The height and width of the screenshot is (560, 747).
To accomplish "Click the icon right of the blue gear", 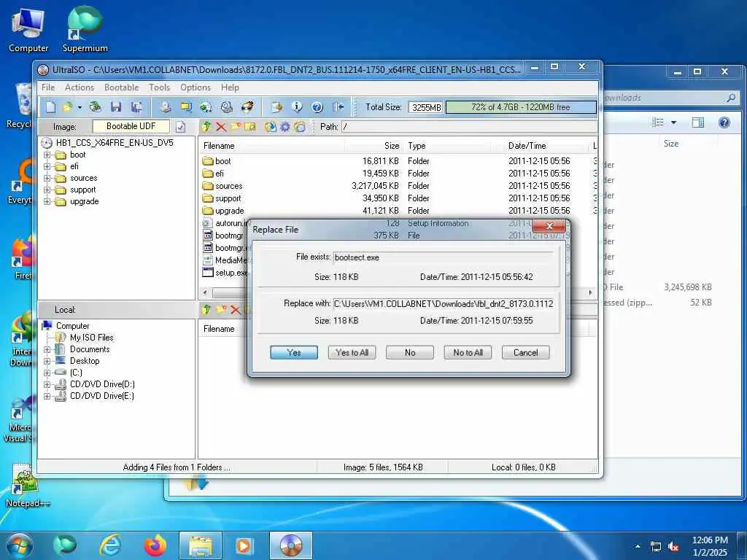I will tap(300, 127).
